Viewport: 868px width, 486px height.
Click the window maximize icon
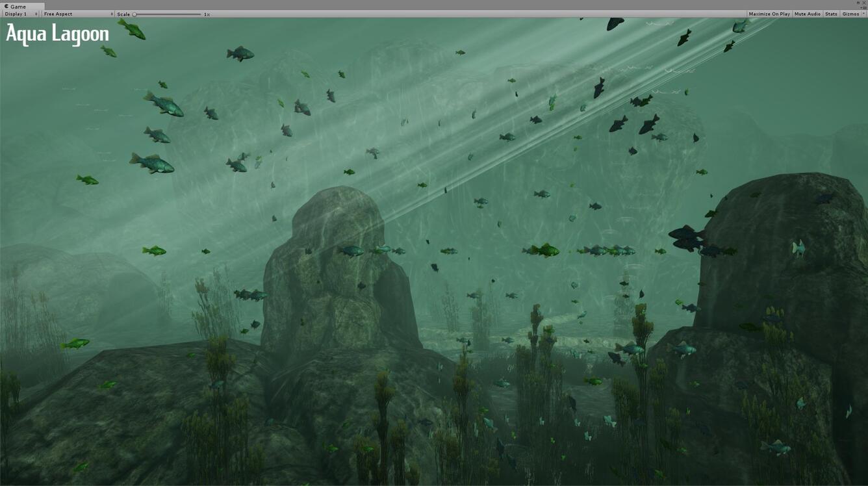pyautogui.click(x=858, y=3)
